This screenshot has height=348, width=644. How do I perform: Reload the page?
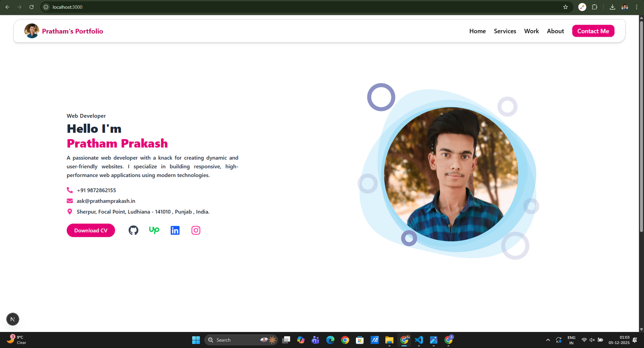point(31,7)
